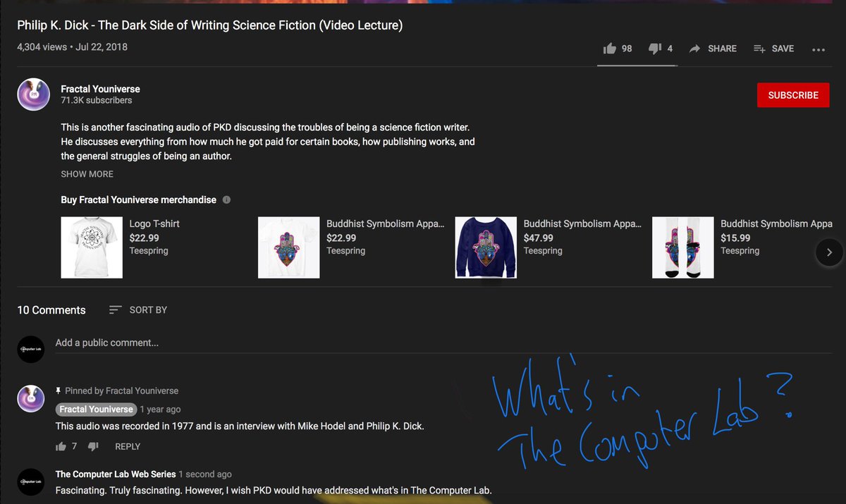Show next merchandise items with arrow

[829, 252]
